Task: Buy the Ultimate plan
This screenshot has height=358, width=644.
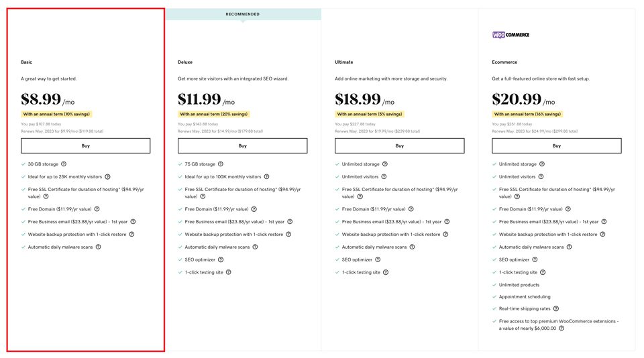Action: [x=399, y=145]
